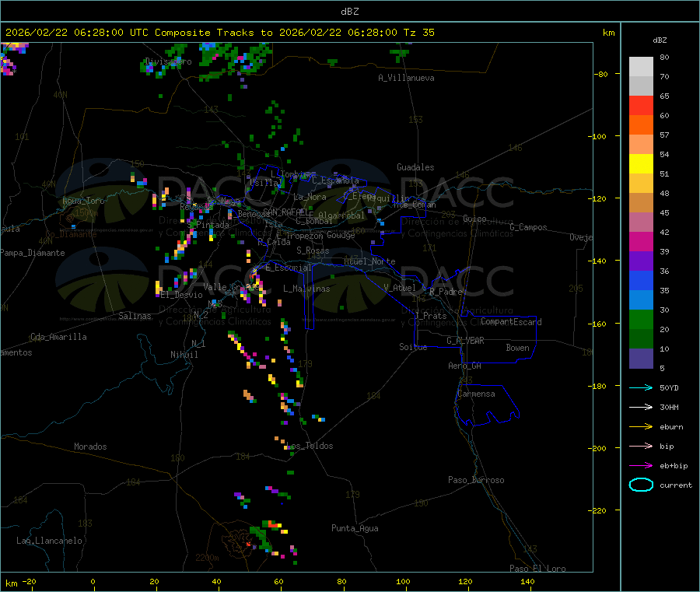
Task: Select the 51-54 dBZ yellow color swatch
Action: (x=641, y=164)
